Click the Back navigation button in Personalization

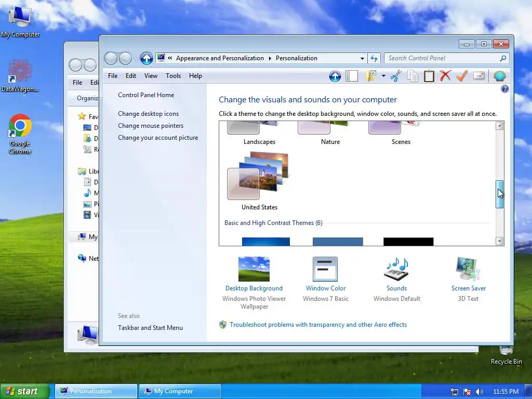[111, 58]
